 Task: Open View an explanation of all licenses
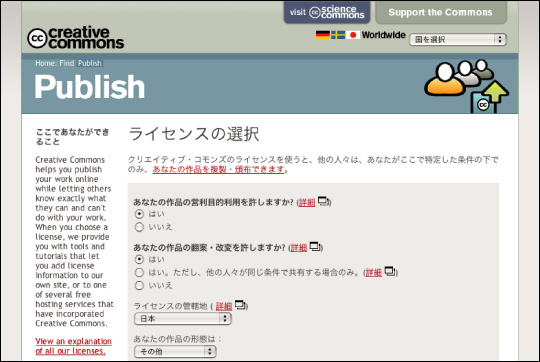[73, 346]
